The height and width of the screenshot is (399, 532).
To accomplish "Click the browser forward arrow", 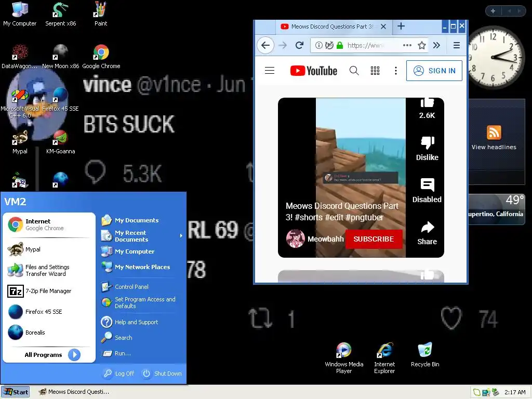I will (x=283, y=45).
